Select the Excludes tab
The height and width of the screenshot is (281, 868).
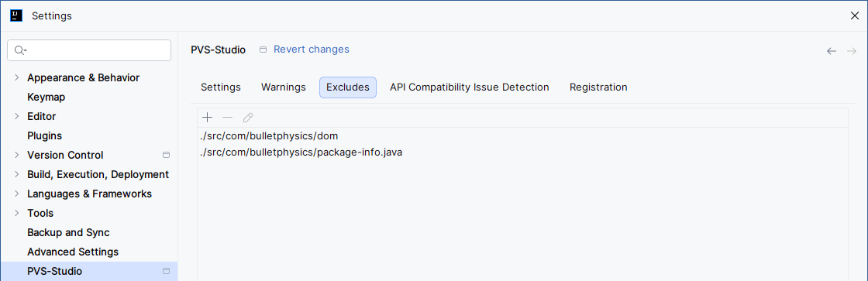[x=348, y=87]
